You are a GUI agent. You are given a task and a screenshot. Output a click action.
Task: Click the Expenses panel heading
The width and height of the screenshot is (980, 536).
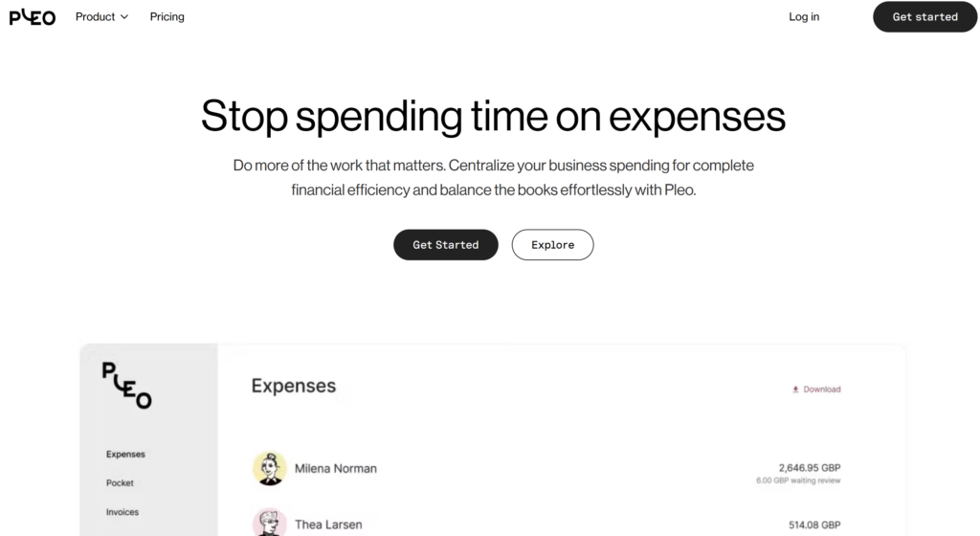pyautogui.click(x=294, y=386)
